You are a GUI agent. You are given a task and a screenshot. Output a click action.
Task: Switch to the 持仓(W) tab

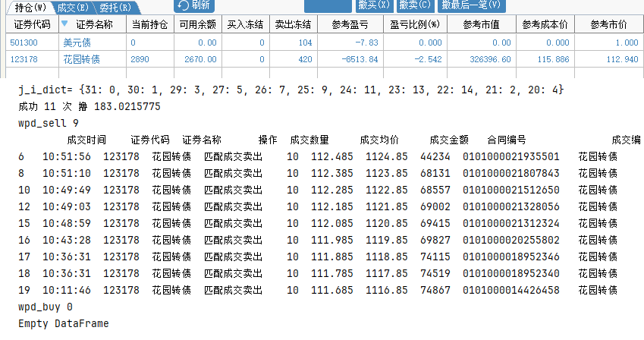click(30, 8)
